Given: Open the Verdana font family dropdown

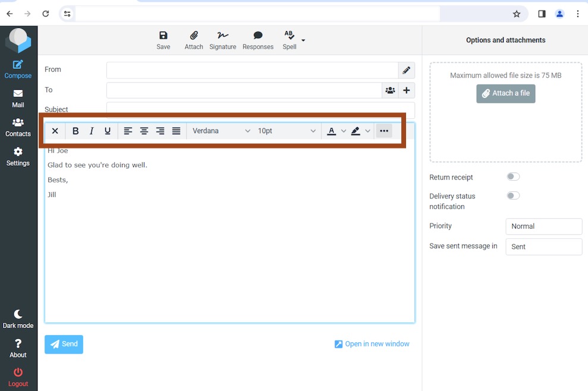Looking at the screenshot, I should pos(221,131).
